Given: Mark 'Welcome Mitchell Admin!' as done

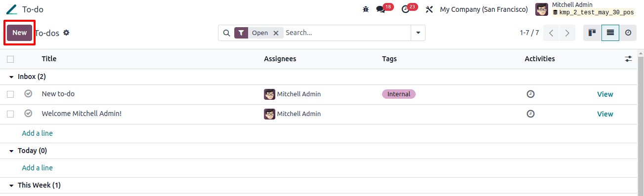Looking at the screenshot, I should pos(28,114).
